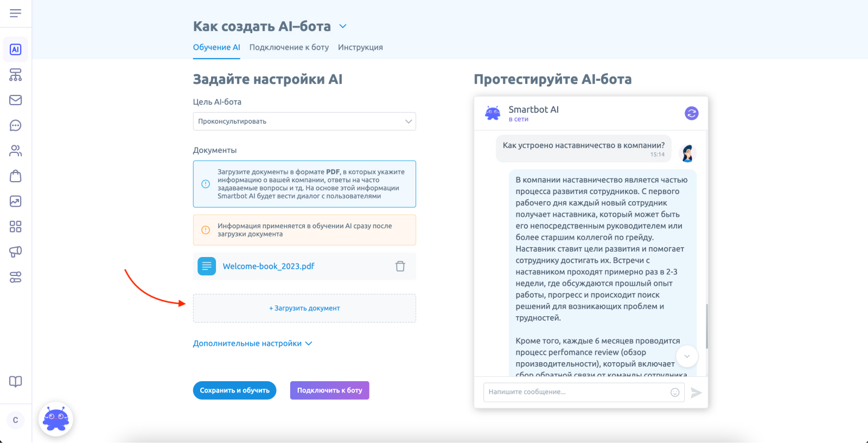Viewport: 868px width, 443px height.
Task: Open the emoji picker in chat input
Action: tap(675, 392)
